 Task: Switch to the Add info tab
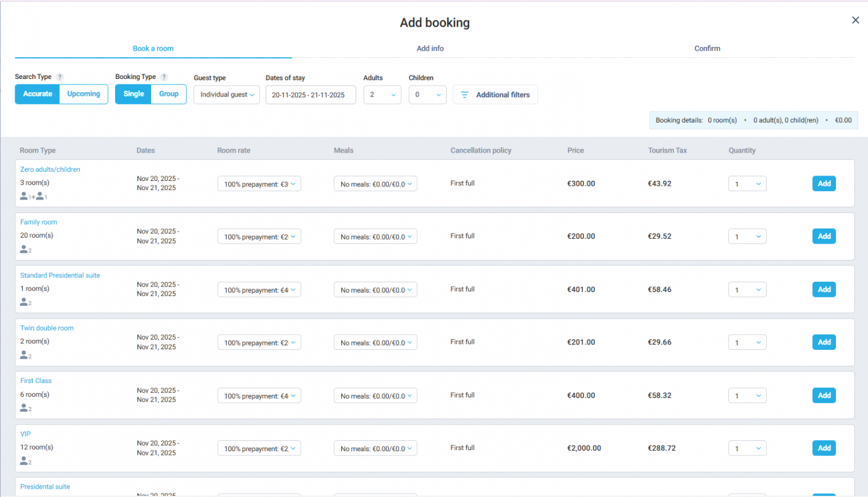pos(430,48)
